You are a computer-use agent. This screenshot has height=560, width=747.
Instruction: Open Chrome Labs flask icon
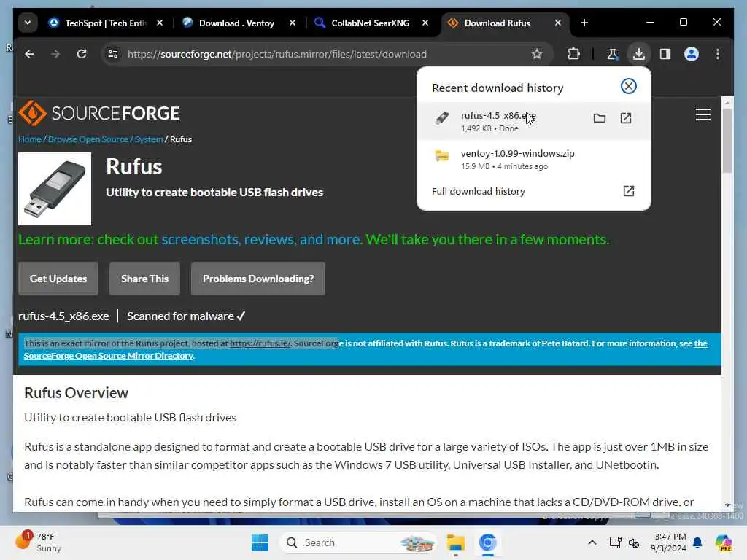click(612, 54)
